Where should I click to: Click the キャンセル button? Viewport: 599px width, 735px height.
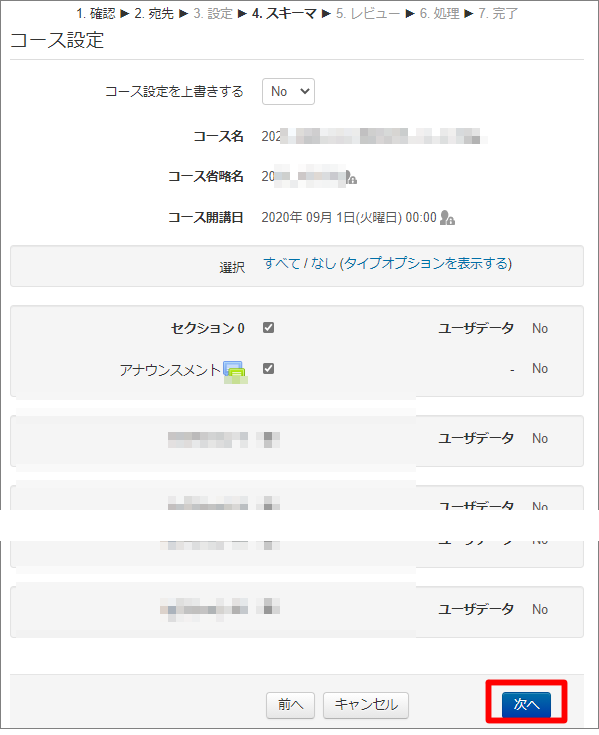click(366, 705)
